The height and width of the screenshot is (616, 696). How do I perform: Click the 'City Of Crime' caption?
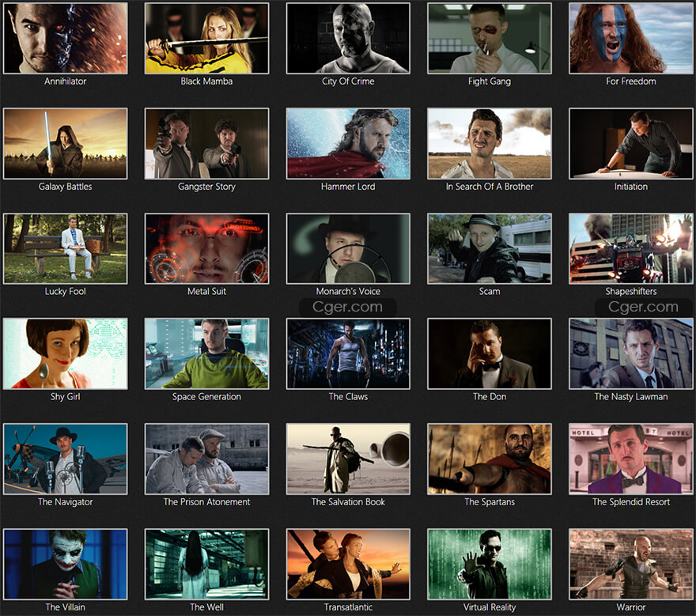pyautogui.click(x=348, y=81)
